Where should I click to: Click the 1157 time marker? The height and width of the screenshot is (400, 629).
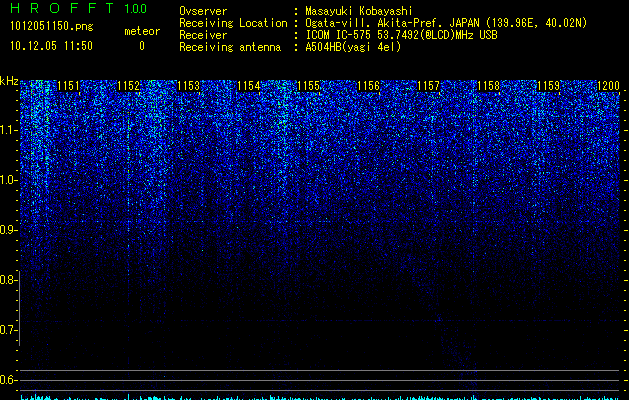428,85
